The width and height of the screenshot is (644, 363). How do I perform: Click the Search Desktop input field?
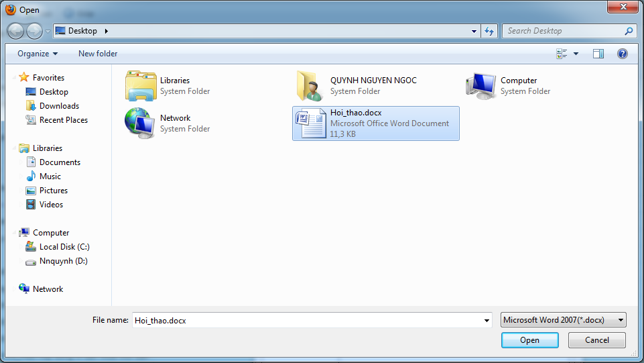tap(563, 31)
